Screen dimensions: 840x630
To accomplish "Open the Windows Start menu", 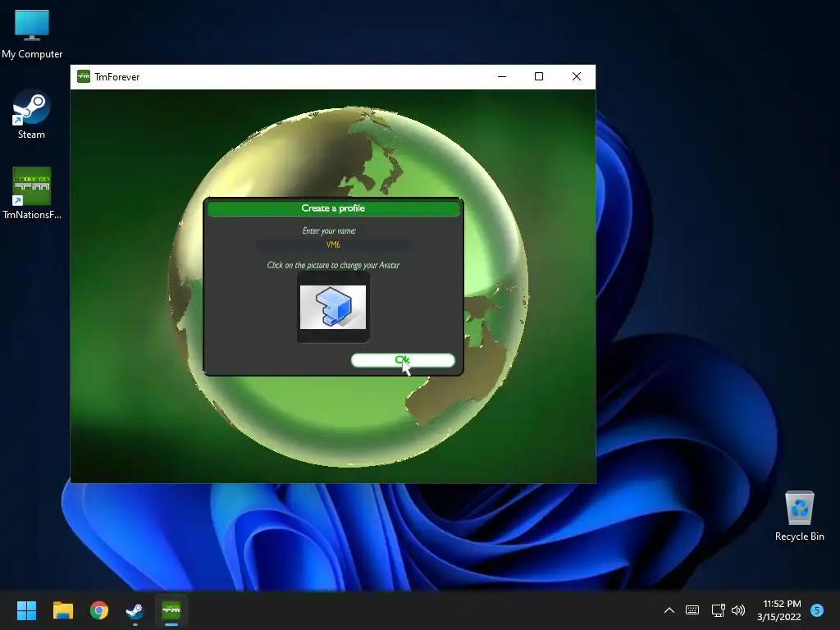I will coord(26,610).
